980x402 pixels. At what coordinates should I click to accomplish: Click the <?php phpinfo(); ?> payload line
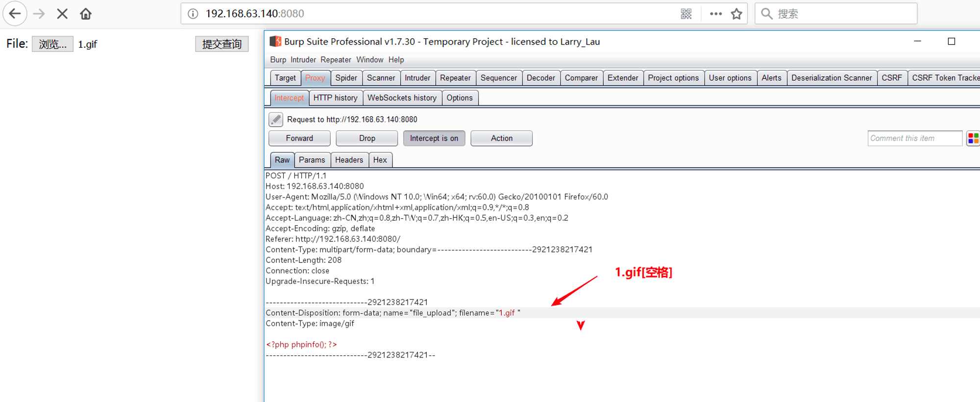point(301,345)
